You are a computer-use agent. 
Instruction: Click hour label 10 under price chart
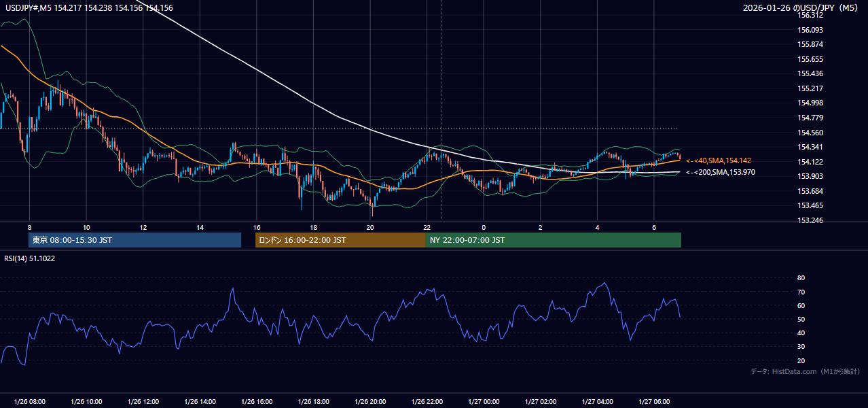[x=86, y=227]
